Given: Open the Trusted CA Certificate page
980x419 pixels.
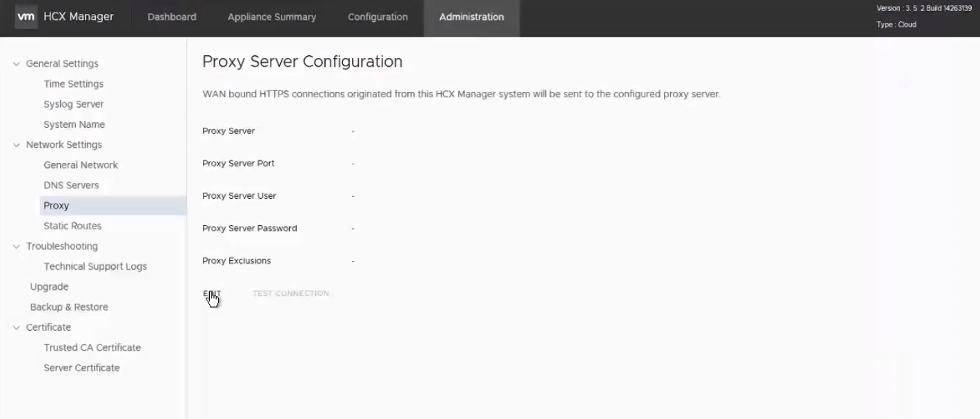Looking at the screenshot, I should [x=92, y=348].
